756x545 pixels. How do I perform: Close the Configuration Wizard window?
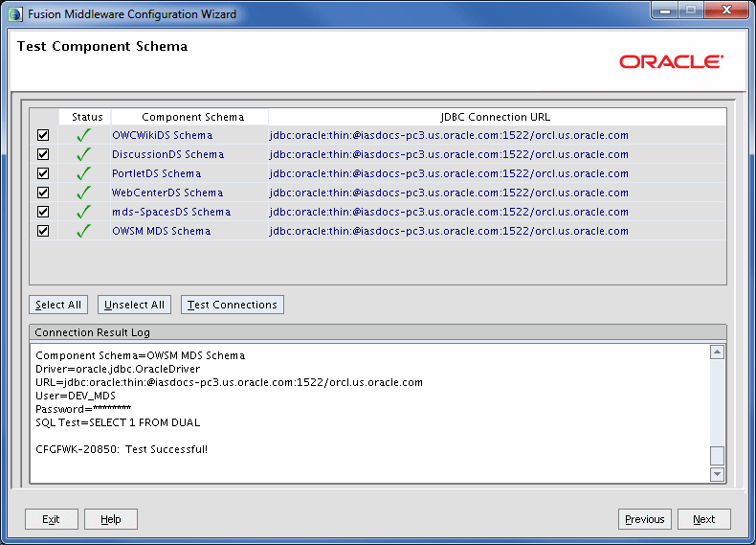[x=726, y=11]
